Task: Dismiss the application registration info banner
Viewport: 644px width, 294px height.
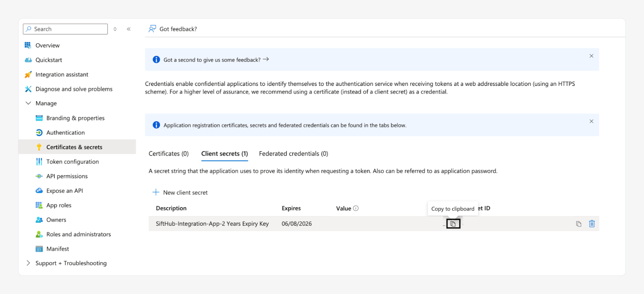Action: [x=591, y=121]
